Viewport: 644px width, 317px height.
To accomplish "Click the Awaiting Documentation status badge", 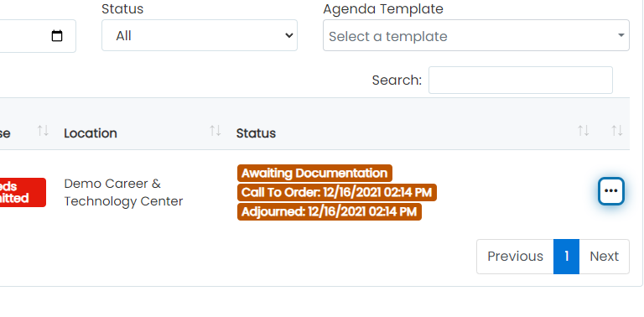I will point(314,173).
